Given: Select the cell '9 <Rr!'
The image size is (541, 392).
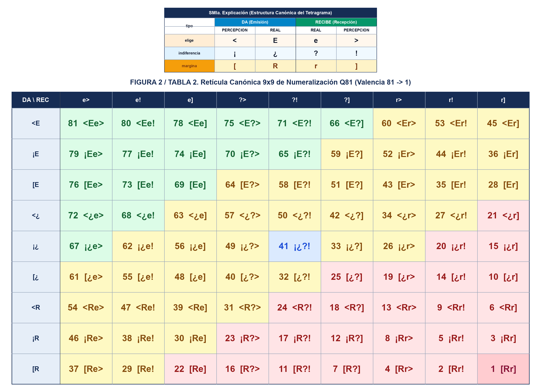Looking at the screenshot, I should pyautogui.click(x=451, y=308).
